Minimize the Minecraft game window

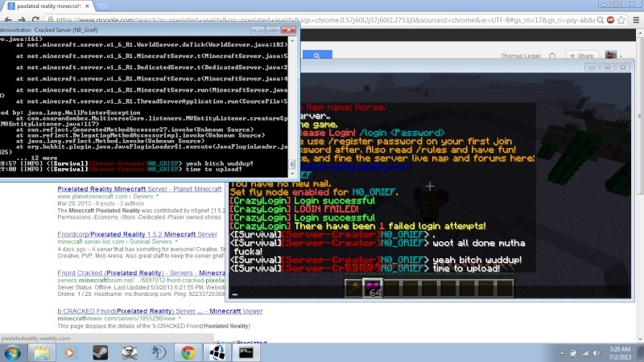(x=592, y=68)
